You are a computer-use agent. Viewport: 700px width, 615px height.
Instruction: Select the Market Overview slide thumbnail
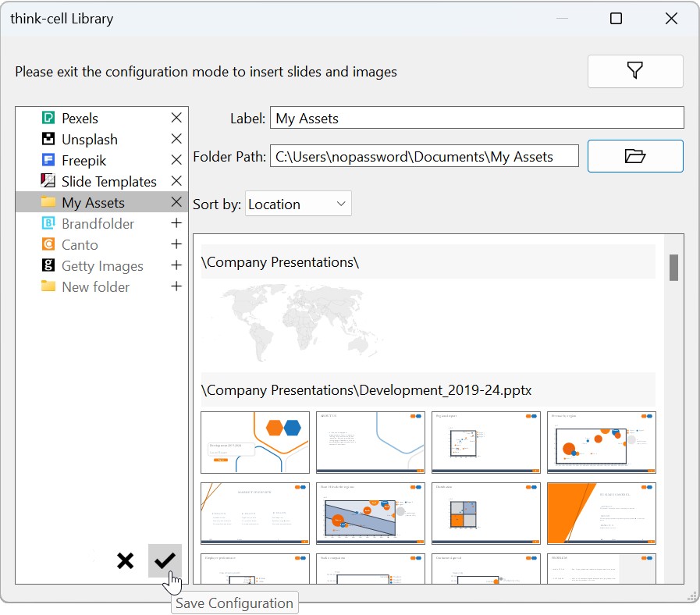pyautogui.click(x=255, y=514)
